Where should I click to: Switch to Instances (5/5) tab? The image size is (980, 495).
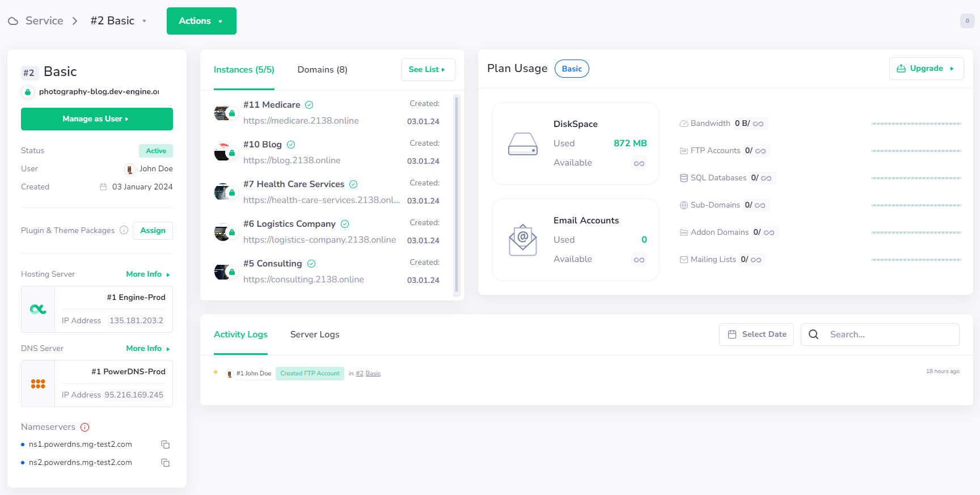coord(244,70)
